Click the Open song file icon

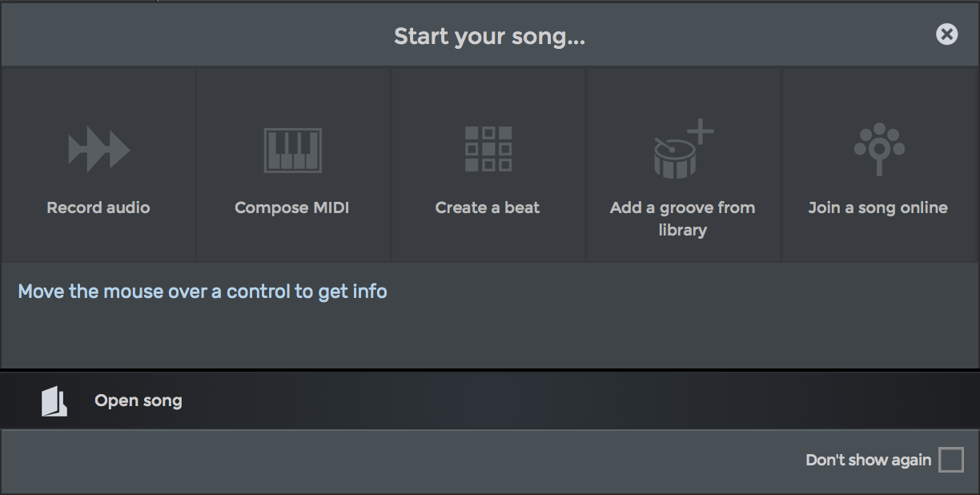click(54, 400)
